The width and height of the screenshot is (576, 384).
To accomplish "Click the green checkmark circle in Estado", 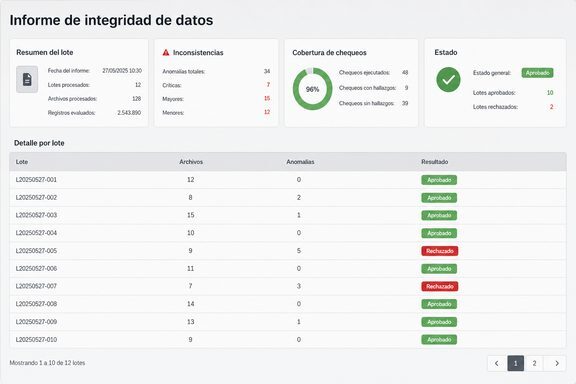I will tap(448, 79).
